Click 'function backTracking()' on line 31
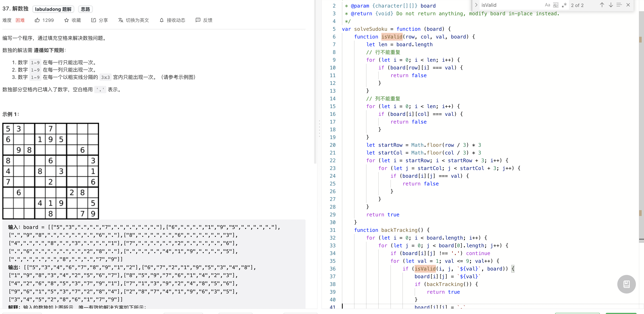Screen dimensions: 644x314 (389, 230)
